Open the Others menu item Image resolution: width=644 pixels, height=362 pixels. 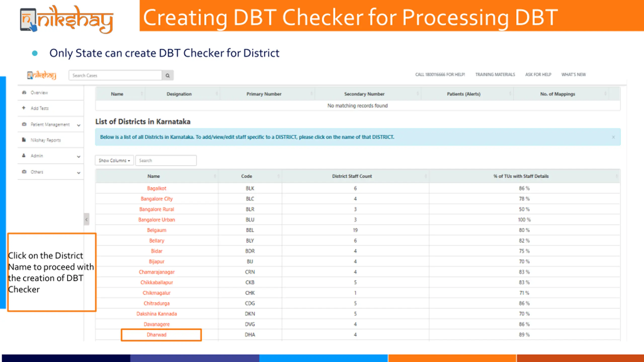[x=37, y=172]
